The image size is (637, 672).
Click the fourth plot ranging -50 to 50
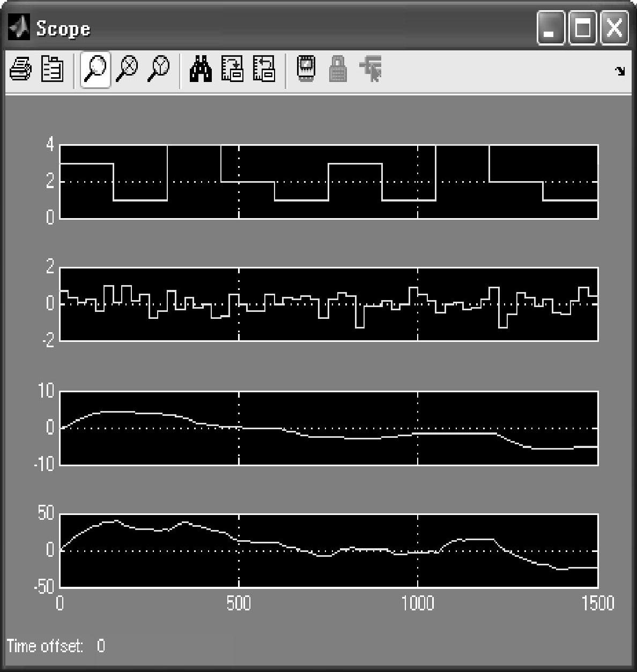click(329, 550)
